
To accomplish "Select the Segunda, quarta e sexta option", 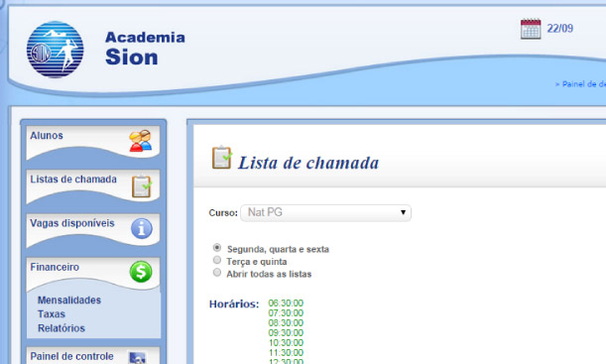I will (x=217, y=247).
